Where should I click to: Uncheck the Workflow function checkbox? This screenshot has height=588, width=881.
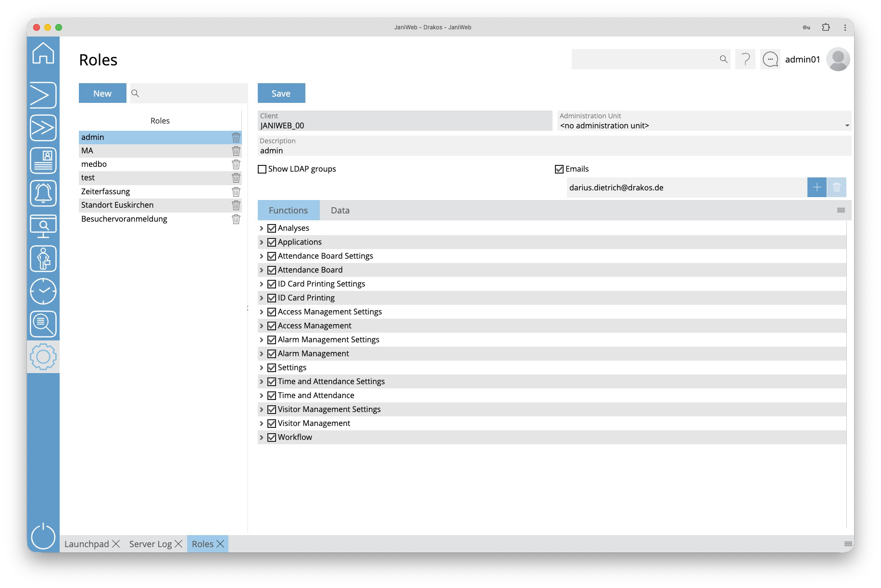272,438
